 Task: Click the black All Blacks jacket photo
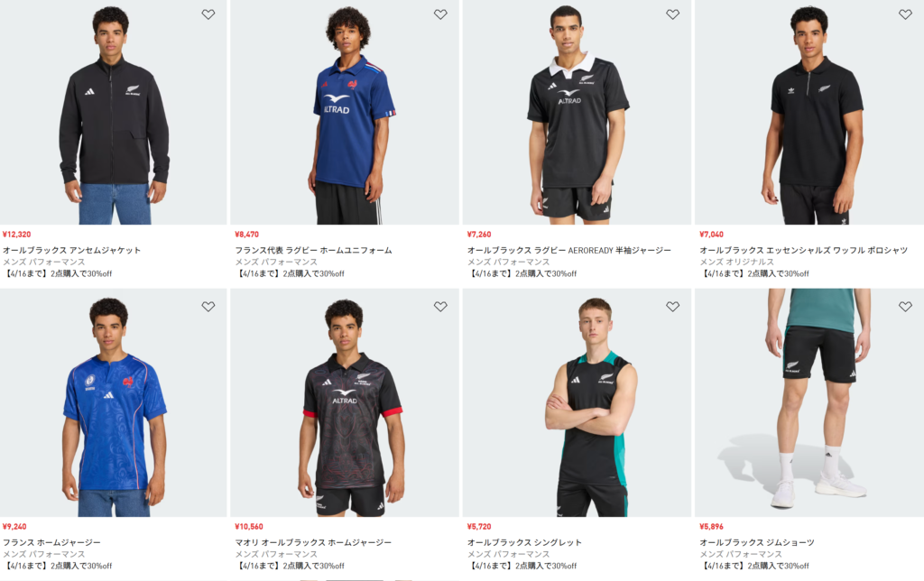(114, 117)
